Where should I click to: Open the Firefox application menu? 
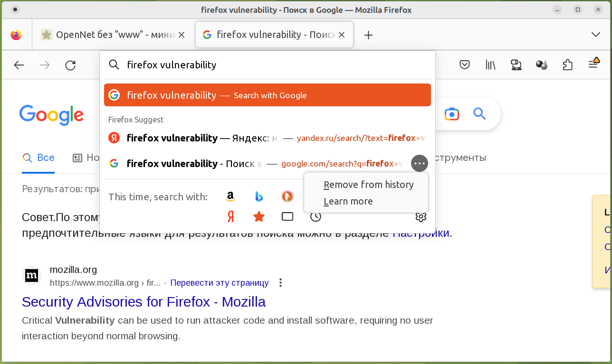(x=593, y=65)
